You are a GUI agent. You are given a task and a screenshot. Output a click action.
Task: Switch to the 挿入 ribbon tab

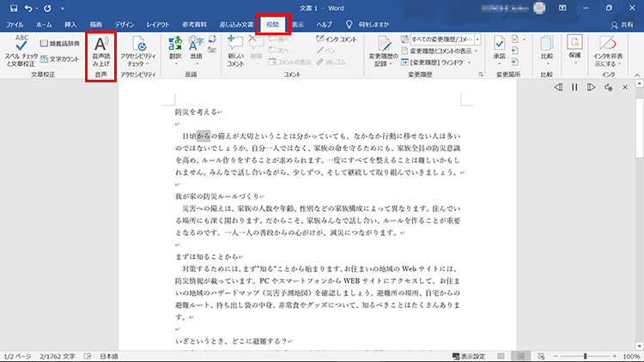pos(70,26)
